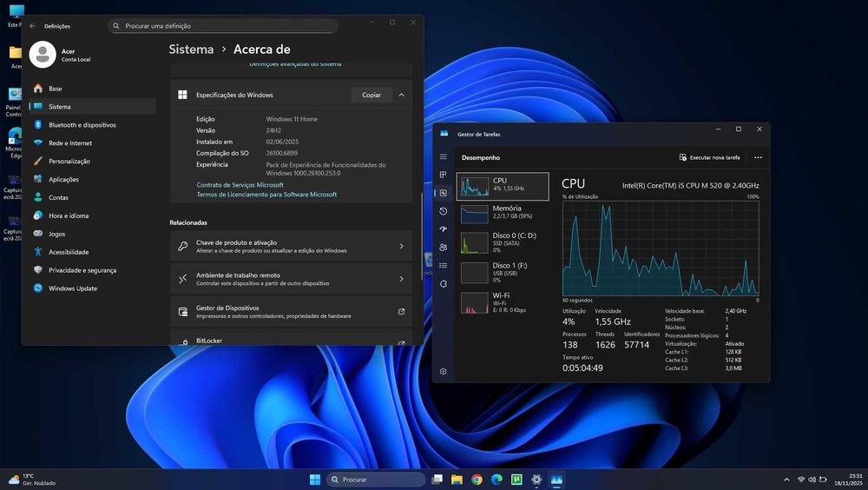Select the Painel de Controlo desktop icon
The width and height of the screenshot is (868, 490).
tap(14, 103)
